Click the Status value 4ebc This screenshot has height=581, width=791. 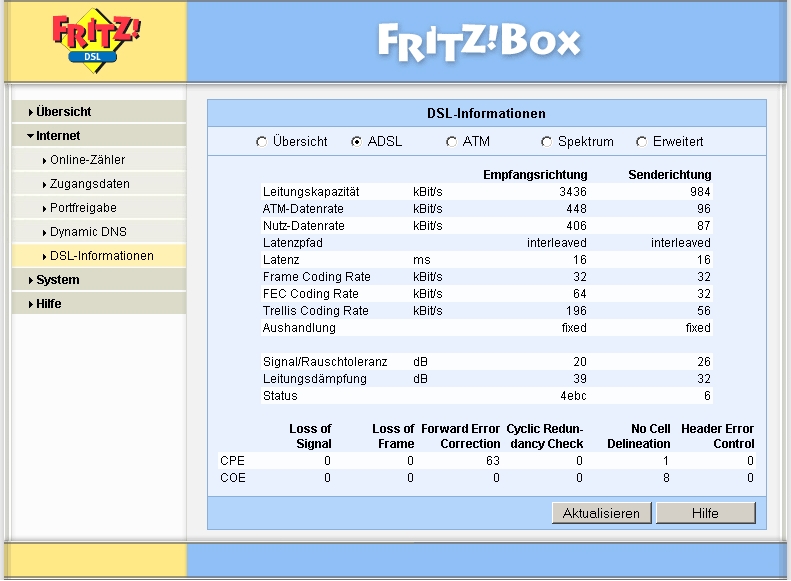point(573,396)
